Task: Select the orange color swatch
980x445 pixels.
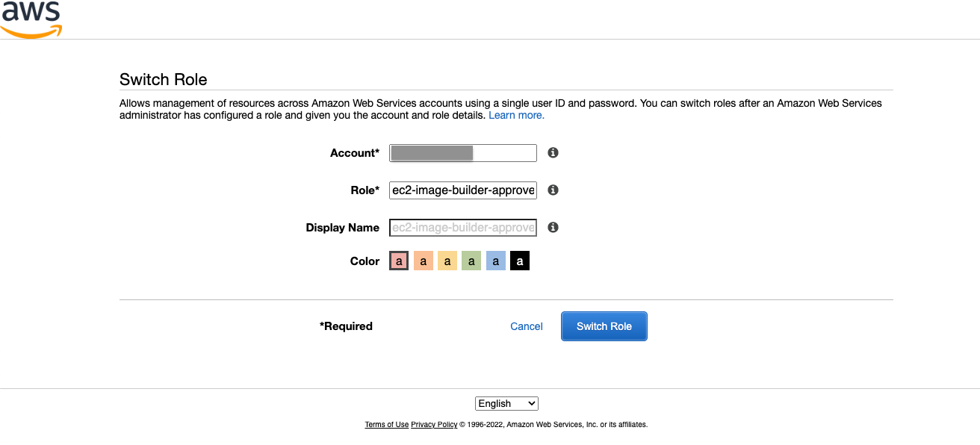Action: (x=423, y=261)
